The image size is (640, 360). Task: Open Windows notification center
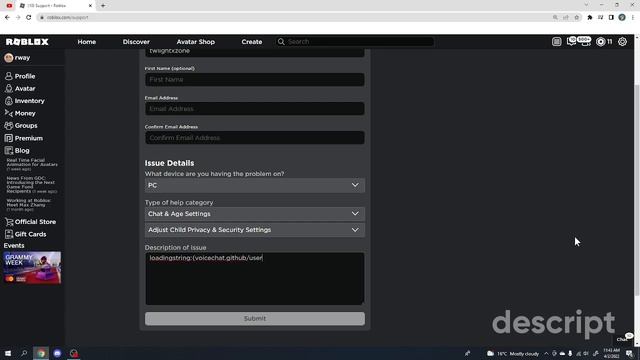[629, 353]
